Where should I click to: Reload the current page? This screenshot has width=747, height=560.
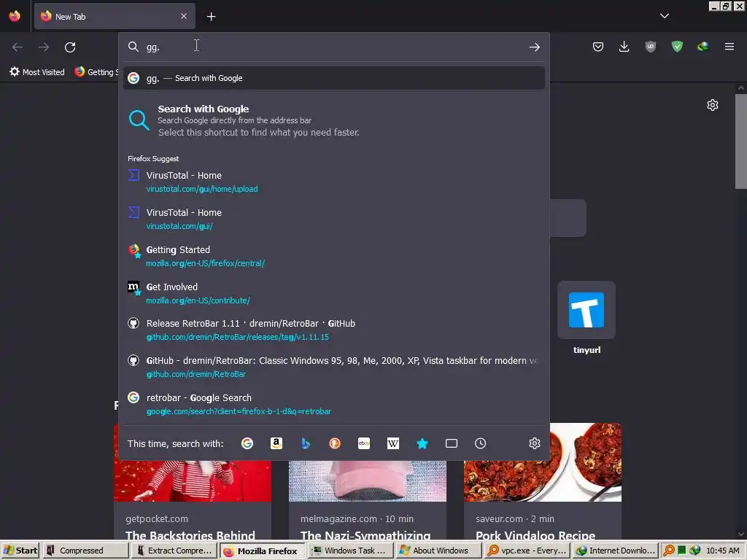[x=70, y=47]
